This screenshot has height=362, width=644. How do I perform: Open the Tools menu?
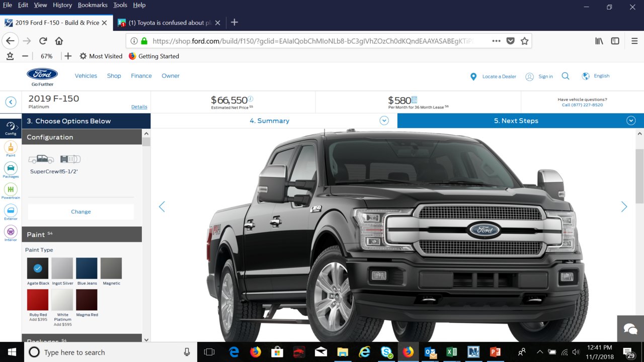point(120,5)
